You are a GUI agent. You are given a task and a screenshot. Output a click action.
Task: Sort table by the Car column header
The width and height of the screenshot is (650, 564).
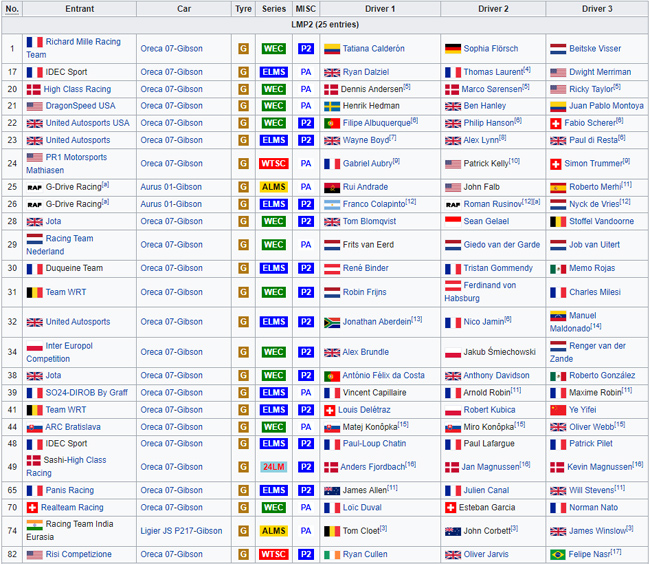pyautogui.click(x=184, y=9)
